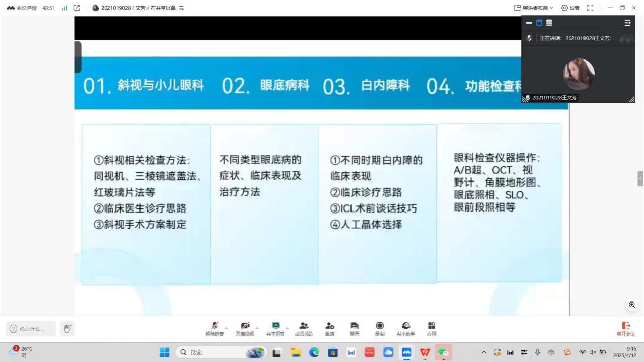Click the 说点什么 message input field

tap(32, 328)
